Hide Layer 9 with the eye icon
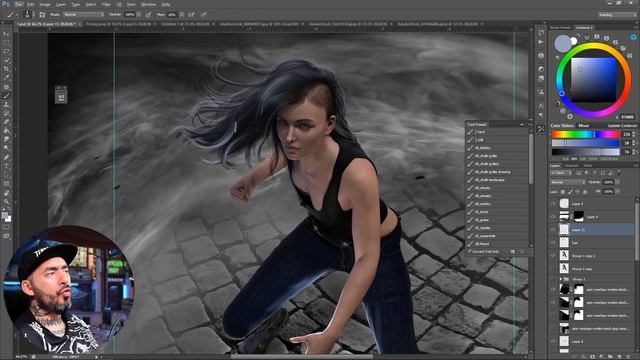 pyautogui.click(x=553, y=217)
